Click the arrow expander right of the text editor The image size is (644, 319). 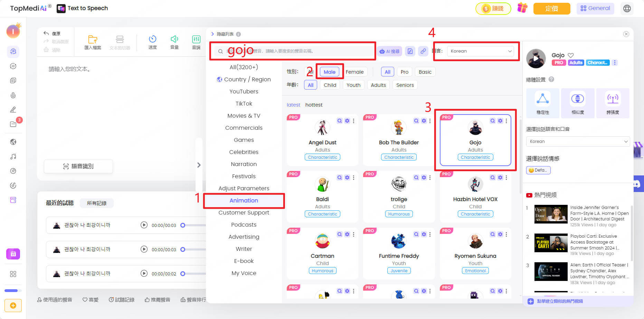click(199, 165)
